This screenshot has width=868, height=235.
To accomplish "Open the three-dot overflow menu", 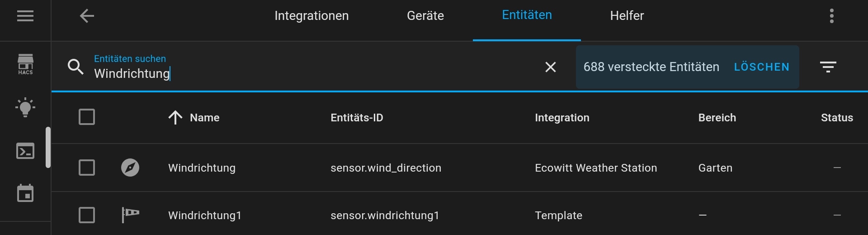I will tap(831, 16).
